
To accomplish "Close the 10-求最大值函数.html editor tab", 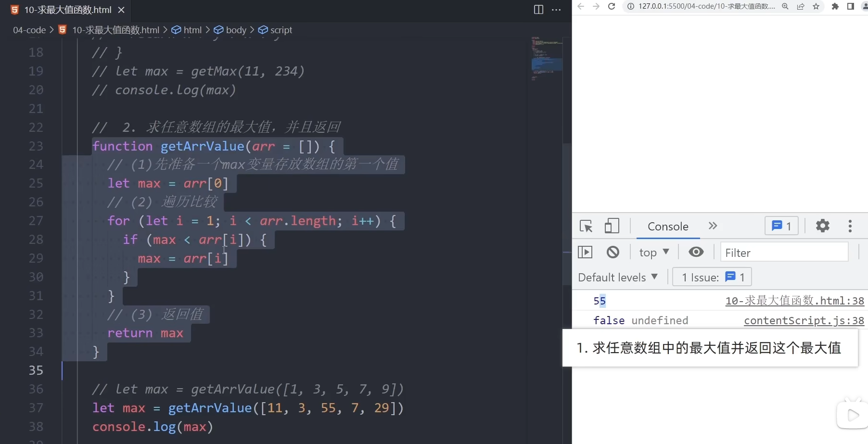I will click(x=121, y=10).
